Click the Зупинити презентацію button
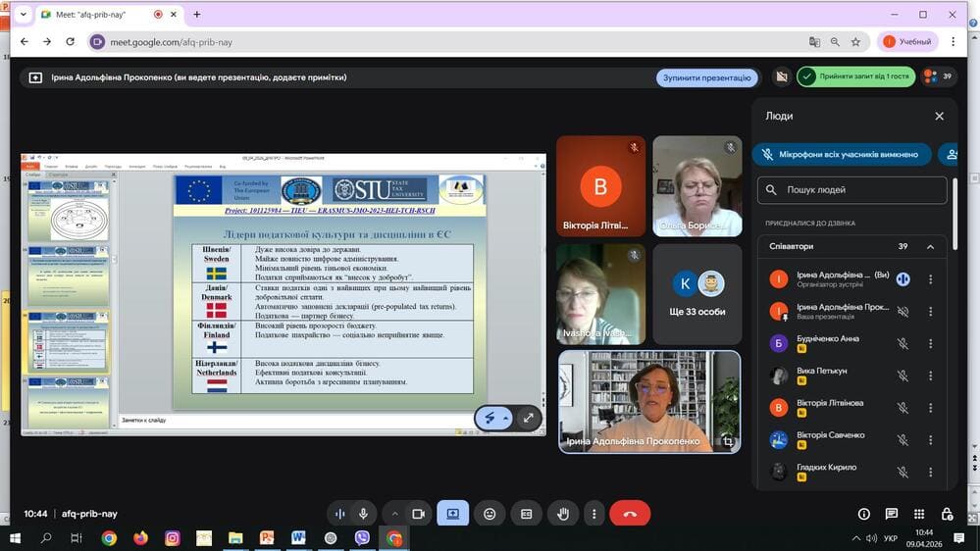 click(x=706, y=77)
